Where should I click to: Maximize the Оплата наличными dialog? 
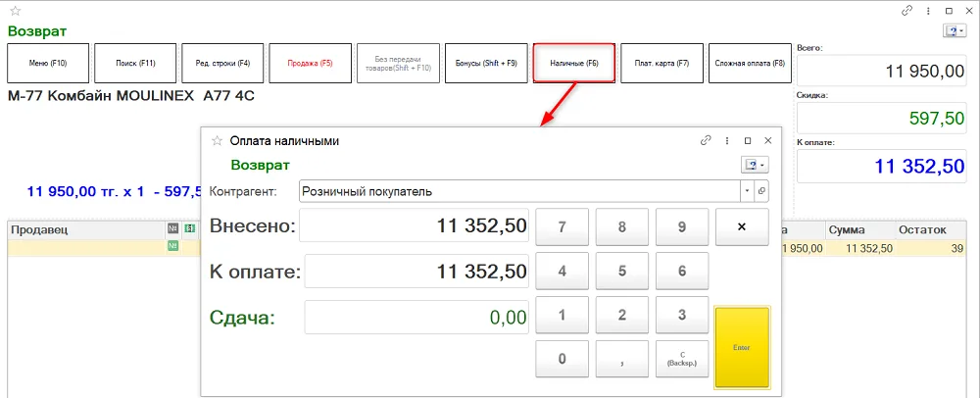coord(748,140)
